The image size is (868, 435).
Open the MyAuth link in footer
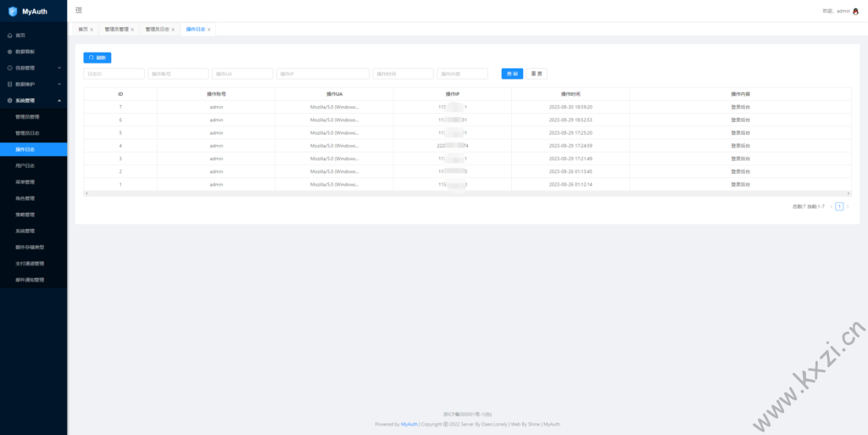(x=409, y=425)
